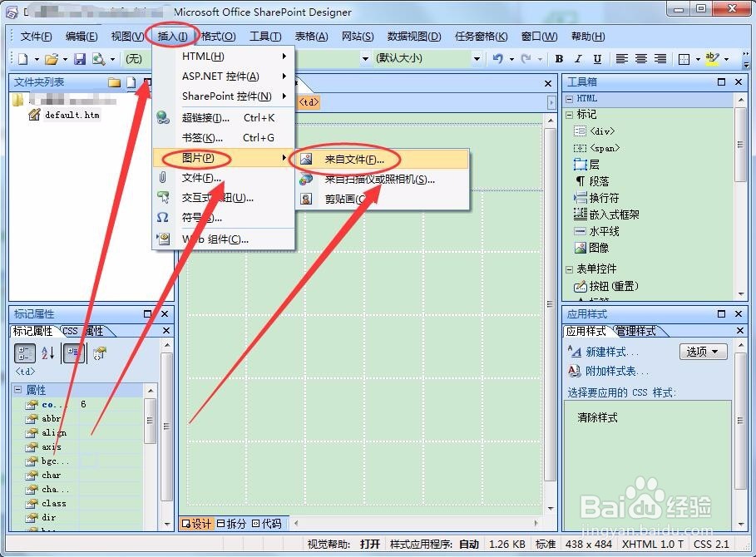Screen dimensions: 756x557
Task: Open the highlight color dropdown arrow
Action: [726, 59]
